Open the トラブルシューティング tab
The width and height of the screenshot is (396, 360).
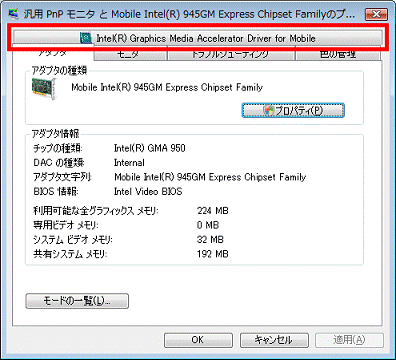231,54
